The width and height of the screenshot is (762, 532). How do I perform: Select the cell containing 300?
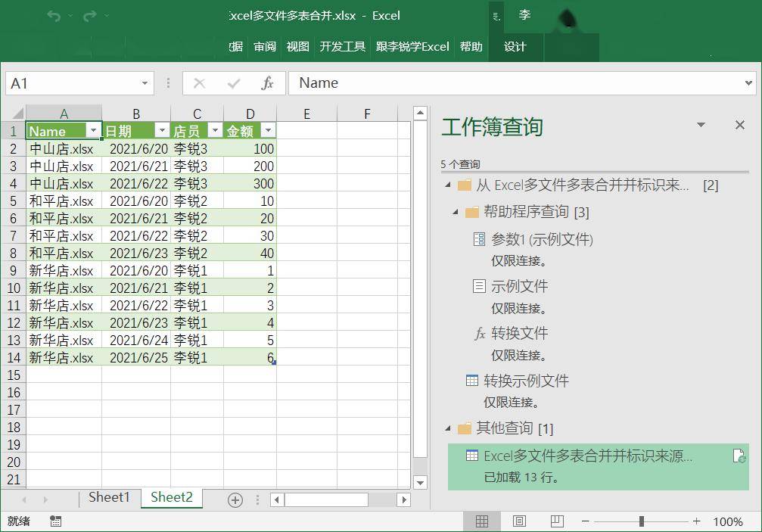[250, 184]
